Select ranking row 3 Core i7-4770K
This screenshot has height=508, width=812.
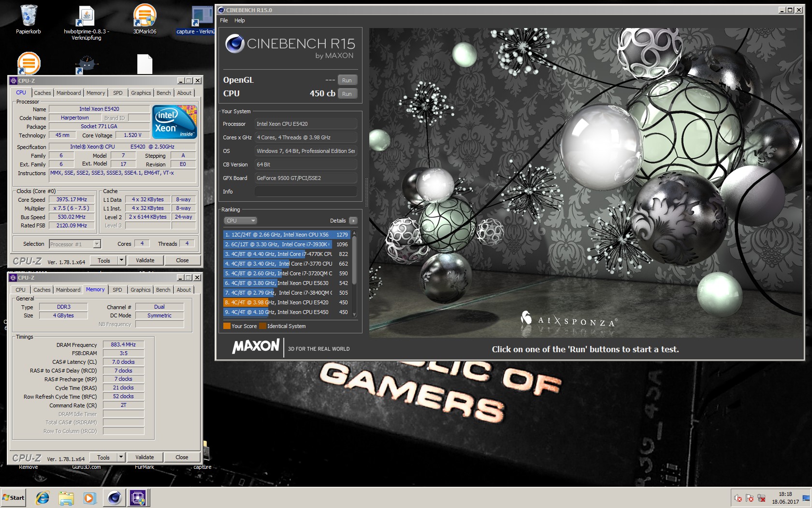(287, 254)
